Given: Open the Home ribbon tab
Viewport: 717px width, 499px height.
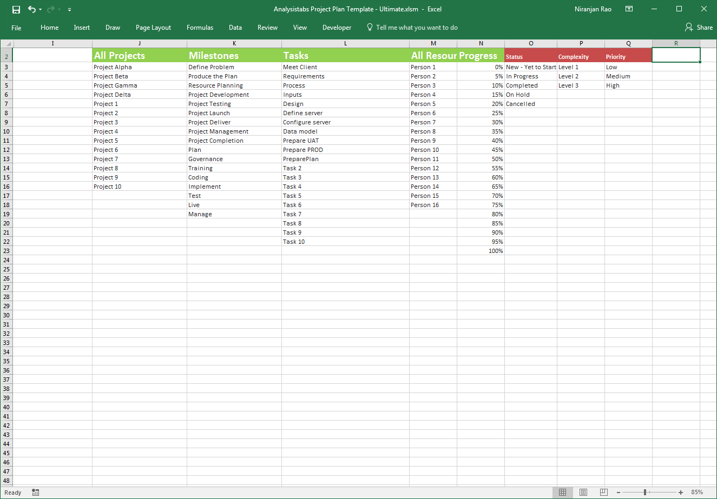Looking at the screenshot, I should click(x=49, y=27).
